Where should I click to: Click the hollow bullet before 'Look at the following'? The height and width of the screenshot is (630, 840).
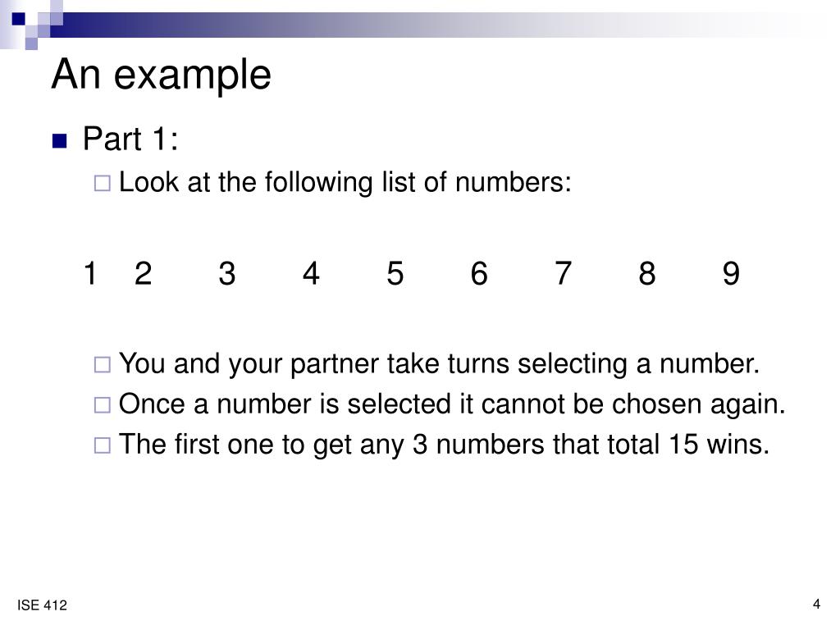(x=103, y=183)
